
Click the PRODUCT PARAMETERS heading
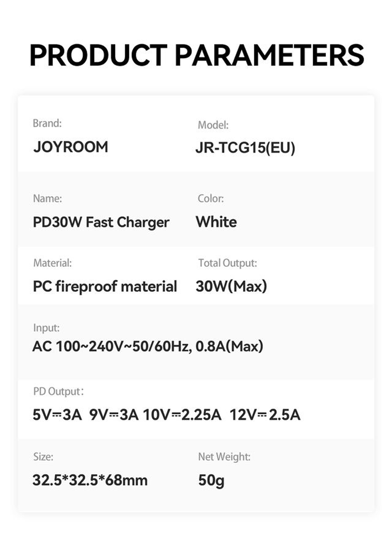tap(196, 55)
